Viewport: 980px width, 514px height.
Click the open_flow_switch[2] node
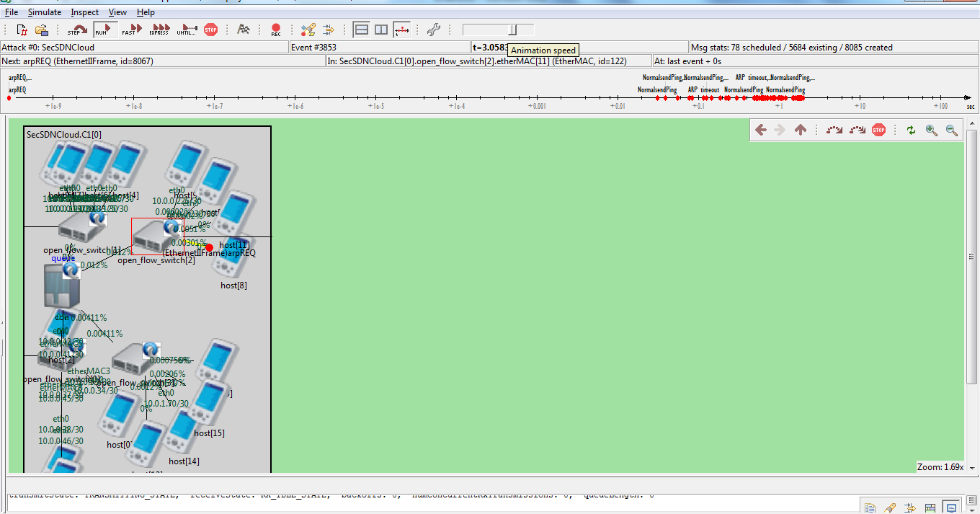point(152,234)
